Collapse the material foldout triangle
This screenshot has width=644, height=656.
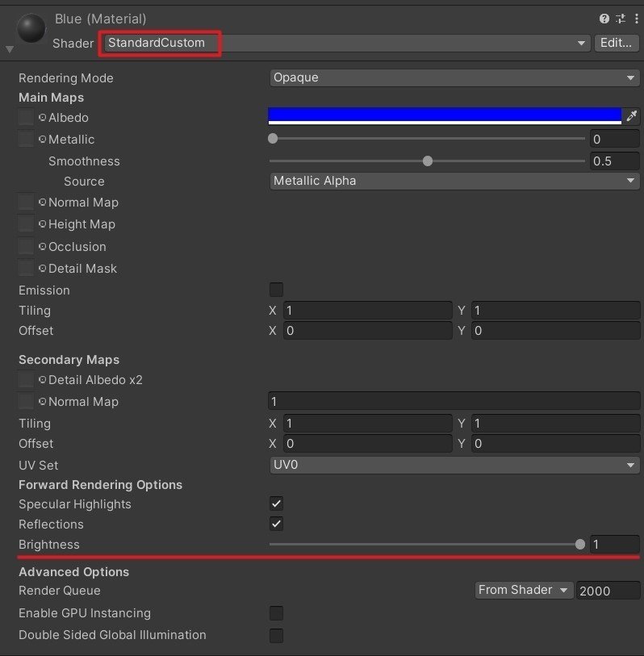coord(10,49)
